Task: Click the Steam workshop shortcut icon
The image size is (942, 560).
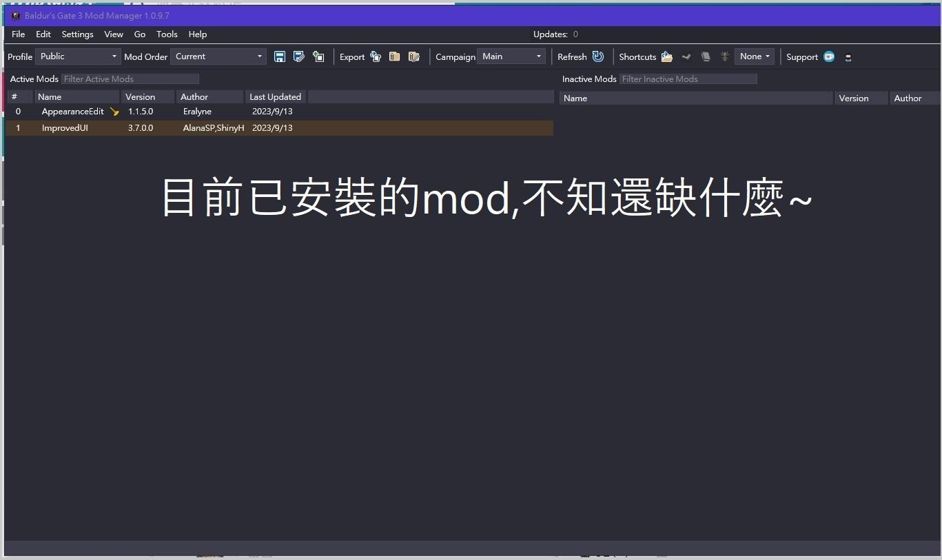Action: tap(686, 56)
